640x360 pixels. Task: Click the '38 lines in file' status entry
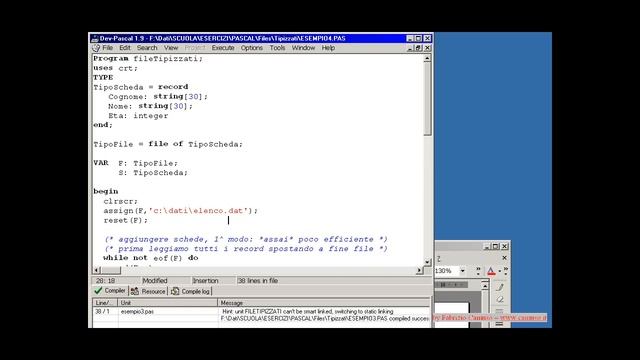[x=258, y=281]
